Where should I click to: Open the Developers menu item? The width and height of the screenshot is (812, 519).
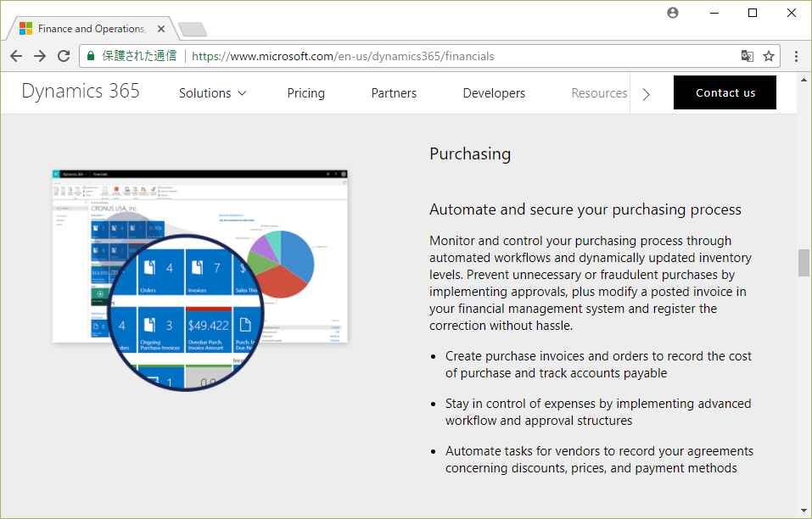pos(494,93)
